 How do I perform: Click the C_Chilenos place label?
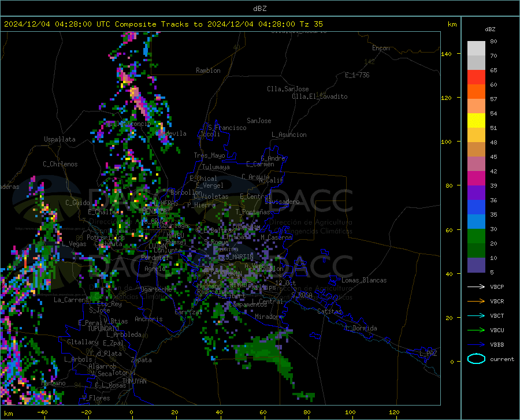click(x=60, y=164)
